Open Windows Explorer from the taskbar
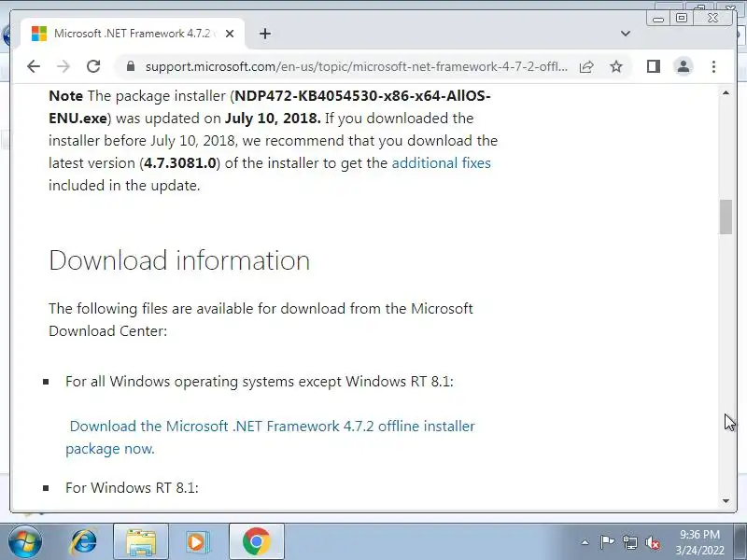 (x=141, y=542)
